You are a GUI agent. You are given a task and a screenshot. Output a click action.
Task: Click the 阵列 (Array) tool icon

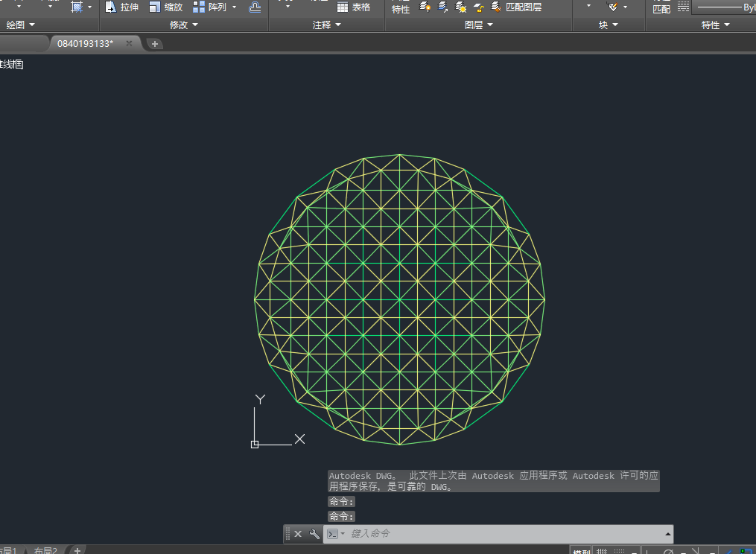[x=200, y=7]
